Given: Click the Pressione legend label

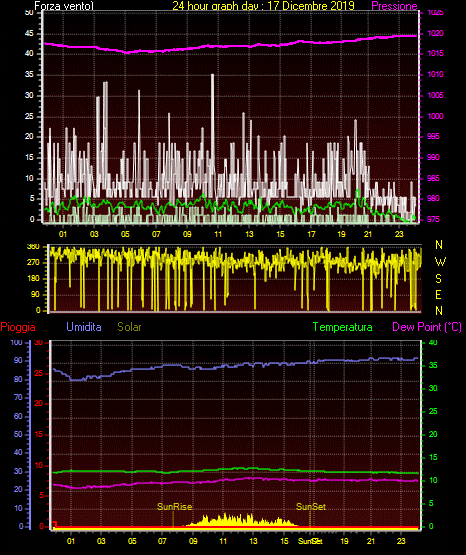Looking at the screenshot, I should [394, 6].
